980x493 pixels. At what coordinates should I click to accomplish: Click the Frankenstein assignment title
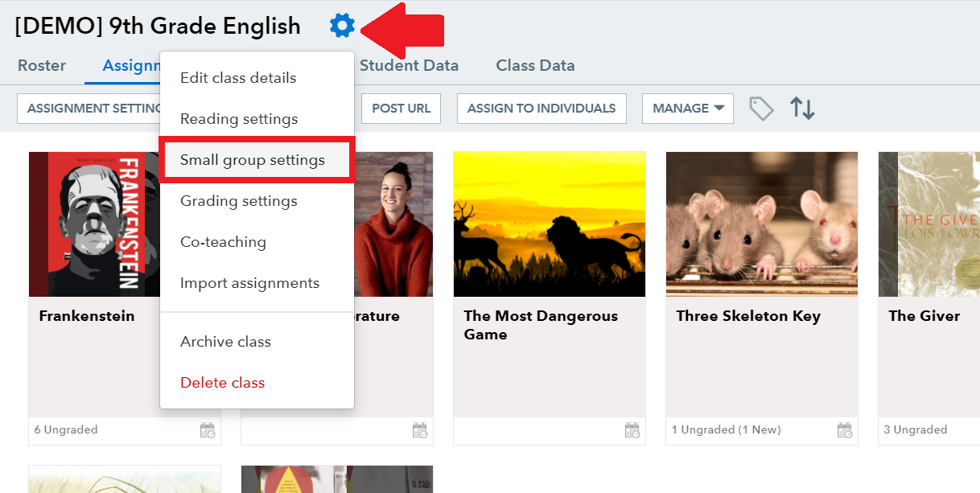click(87, 316)
